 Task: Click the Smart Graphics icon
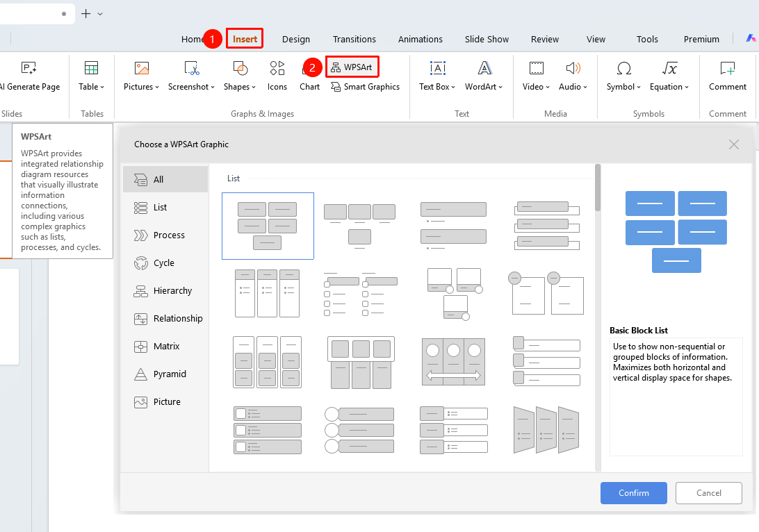point(336,87)
